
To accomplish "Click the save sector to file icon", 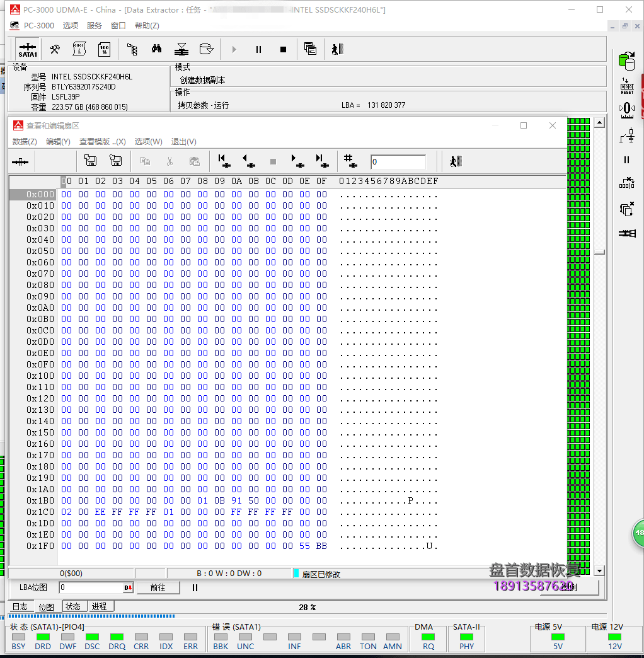I will [115, 161].
